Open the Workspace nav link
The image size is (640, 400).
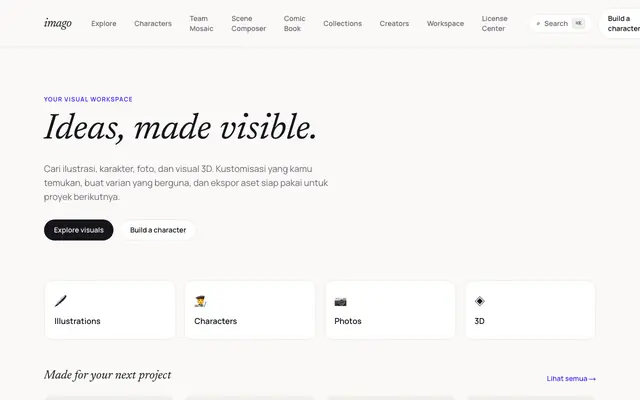pos(445,24)
